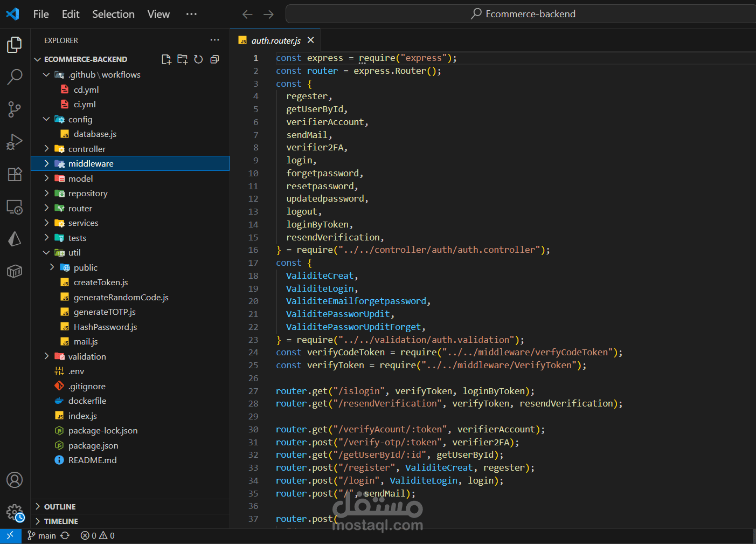Open ci.yml file
This screenshot has height=544, width=756.
pos(130,104)
